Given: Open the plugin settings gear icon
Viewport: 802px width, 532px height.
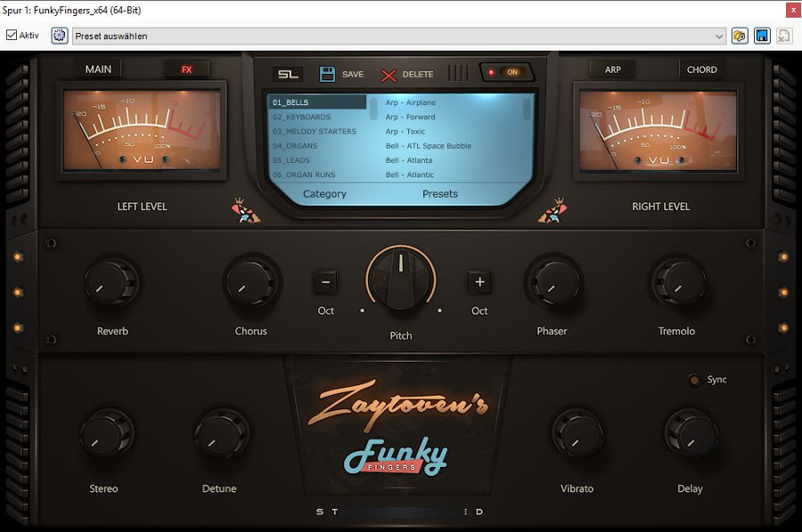Looking at the screenshot, I should 60,36.
